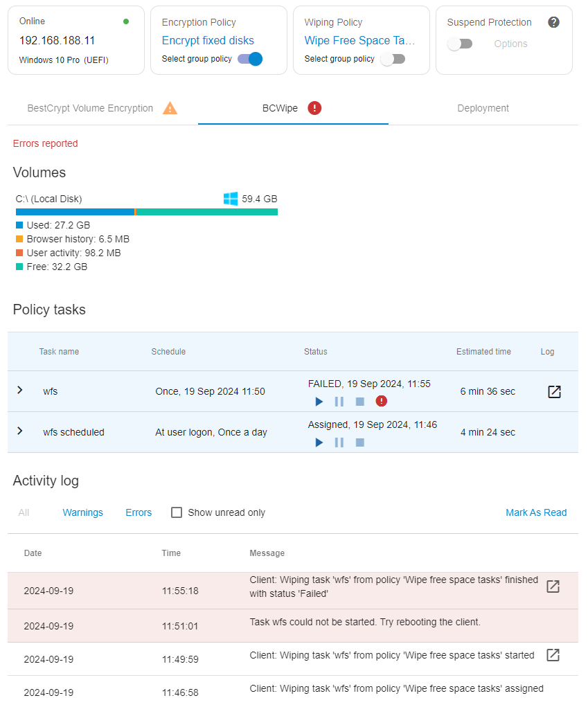Pause the wfs task
Screen dimensions: 588x707
pos(339,402)
